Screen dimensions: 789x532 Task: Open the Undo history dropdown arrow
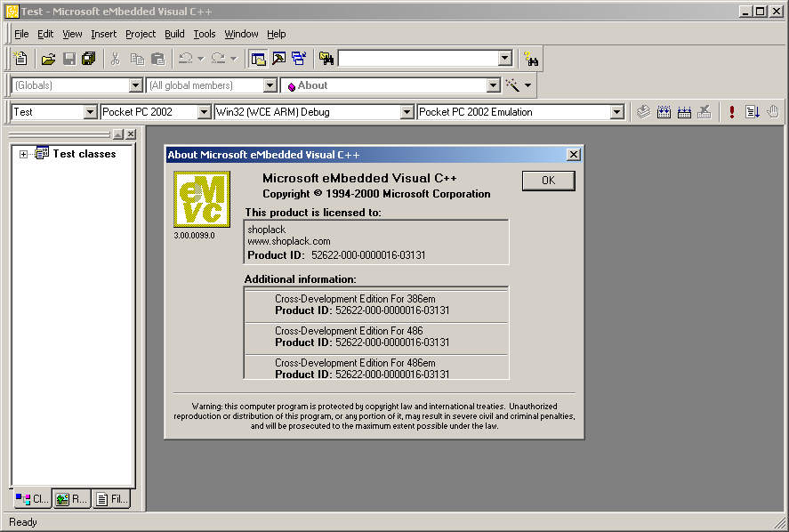coord(201,59)
